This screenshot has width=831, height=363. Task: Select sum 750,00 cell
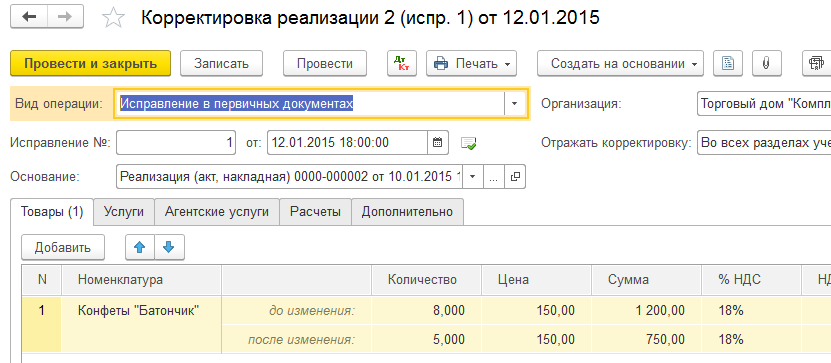[x=647, y=339]
